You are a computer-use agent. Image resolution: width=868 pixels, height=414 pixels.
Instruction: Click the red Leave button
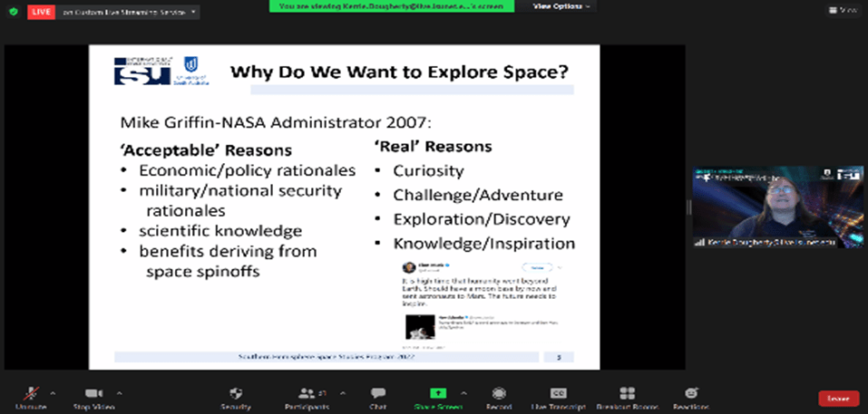[838, 398]
